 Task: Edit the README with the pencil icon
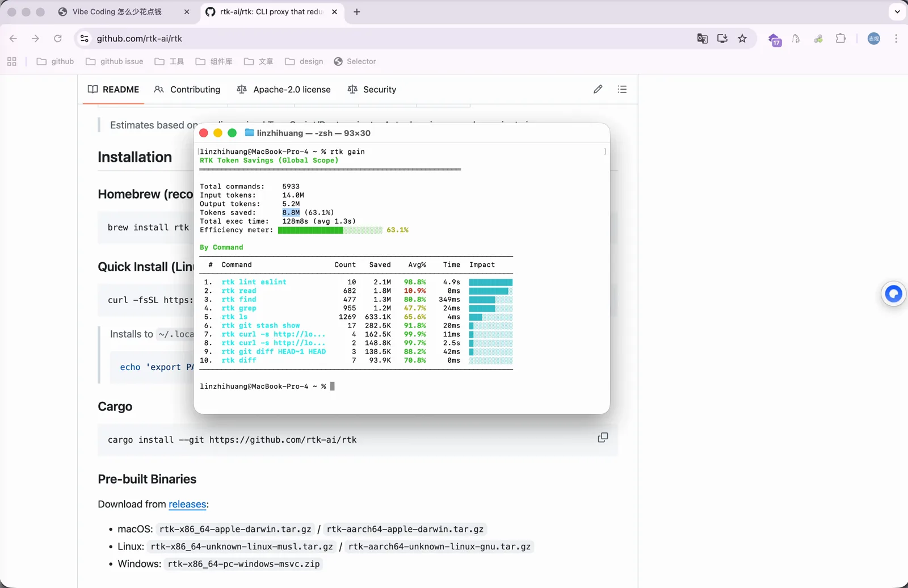[x=598, y=89]
